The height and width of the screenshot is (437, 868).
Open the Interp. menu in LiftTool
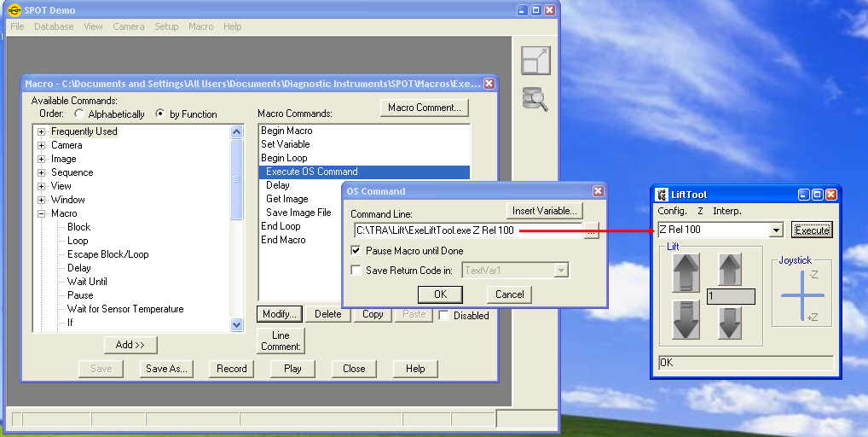(726, 211)
